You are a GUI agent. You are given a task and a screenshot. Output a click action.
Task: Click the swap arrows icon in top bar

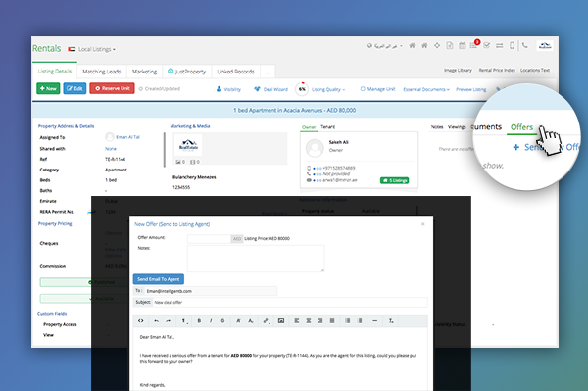[x=500, y=45]
